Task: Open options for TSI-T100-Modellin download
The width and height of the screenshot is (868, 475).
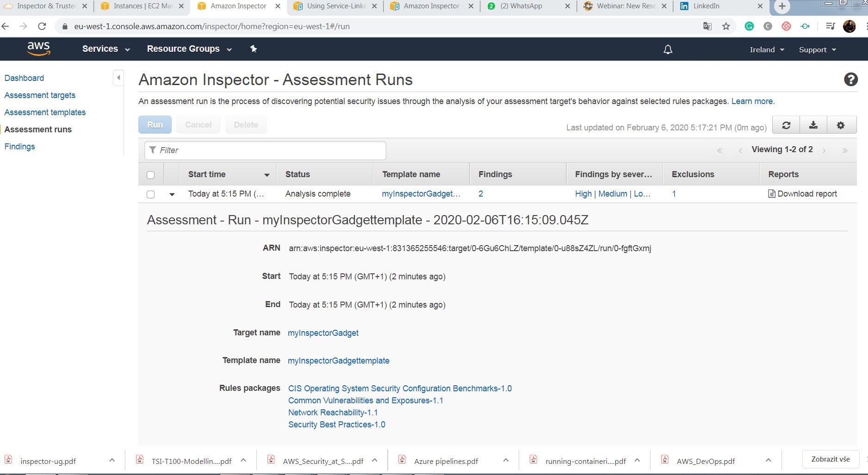Action: pos(243,460)
